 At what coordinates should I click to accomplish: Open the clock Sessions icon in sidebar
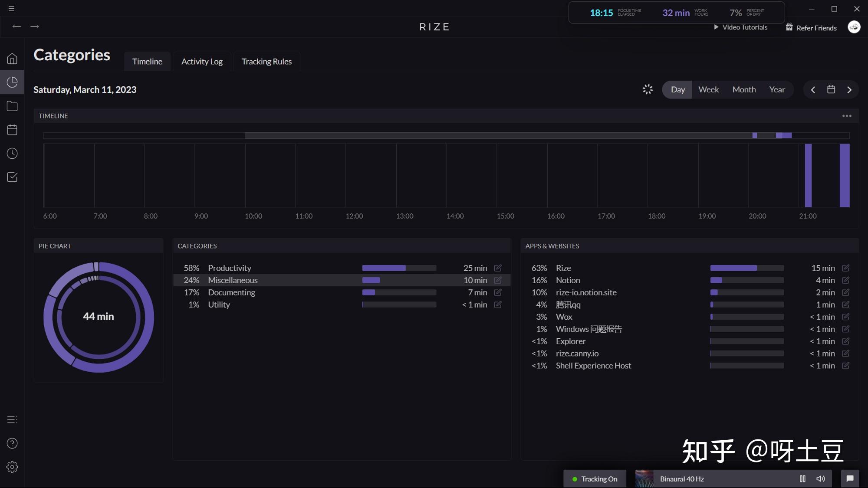coord(12,154)
